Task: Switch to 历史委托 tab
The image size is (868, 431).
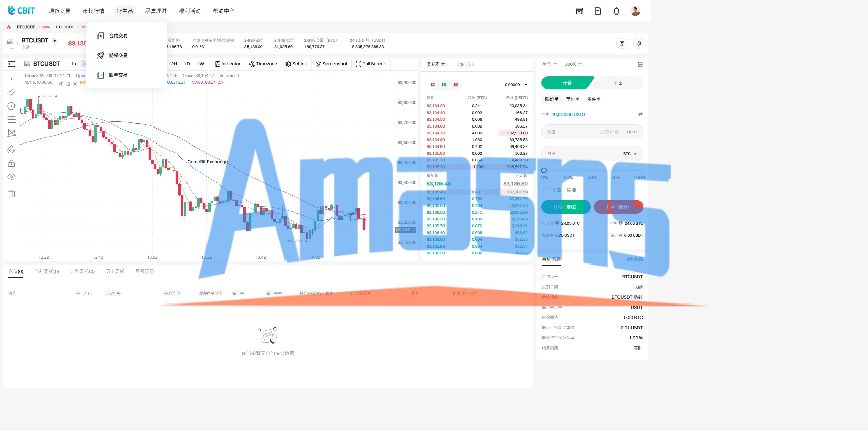Action: [115, 271]
